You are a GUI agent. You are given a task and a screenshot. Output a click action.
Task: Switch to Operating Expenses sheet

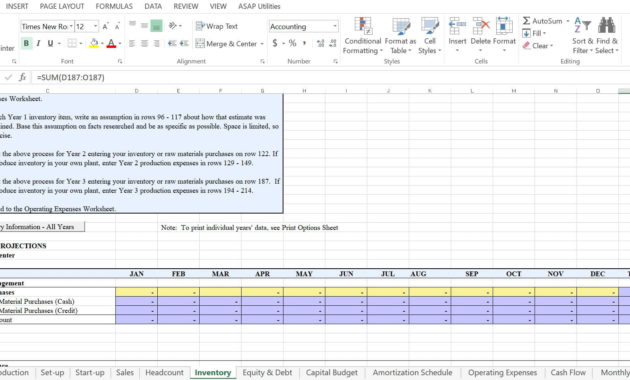(502, 373)
